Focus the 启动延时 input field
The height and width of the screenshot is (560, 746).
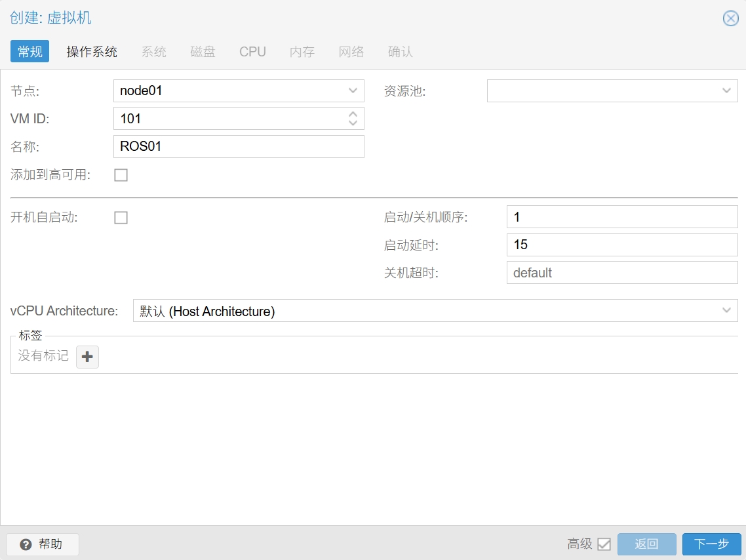[622, 245]
